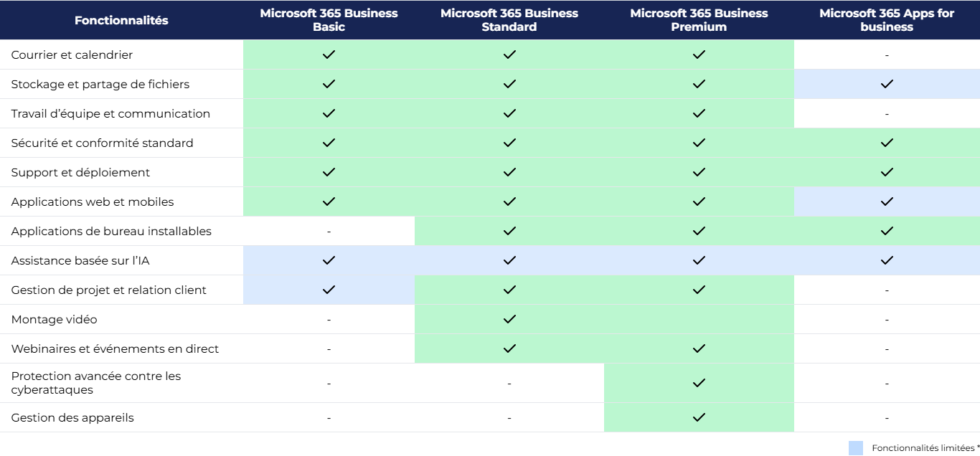This screenshot has width=980, height=456.
Task: Click the Business Basic dash for Montage vidéo
Action: 329,319
